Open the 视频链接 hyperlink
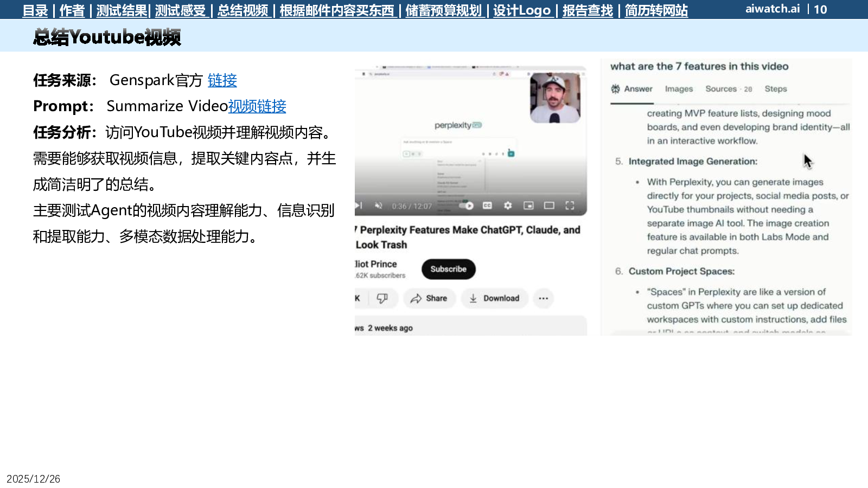868x488 pixels. pos(257,106)
